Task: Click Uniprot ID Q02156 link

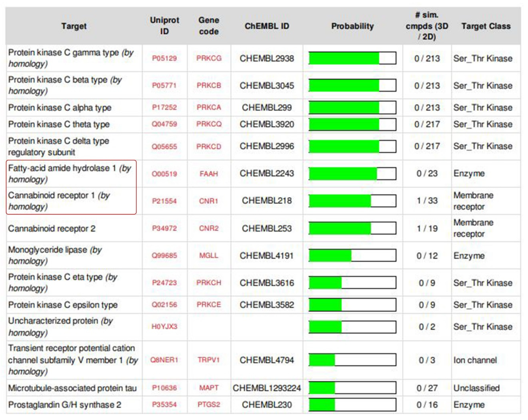Action: point(164,305)
